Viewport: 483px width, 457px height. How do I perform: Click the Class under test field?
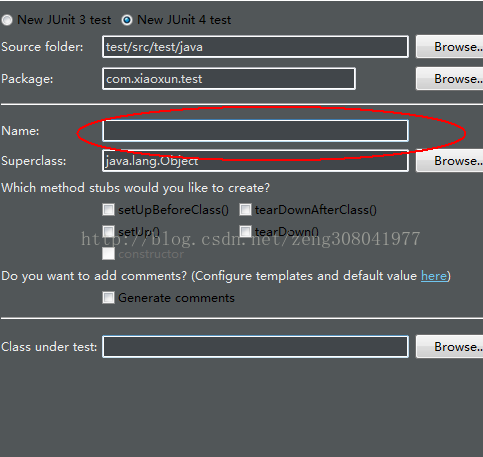point(255,347)
